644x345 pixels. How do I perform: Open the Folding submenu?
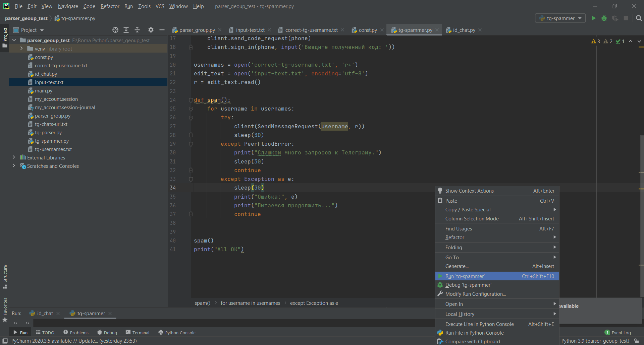(x=497, y=248)
